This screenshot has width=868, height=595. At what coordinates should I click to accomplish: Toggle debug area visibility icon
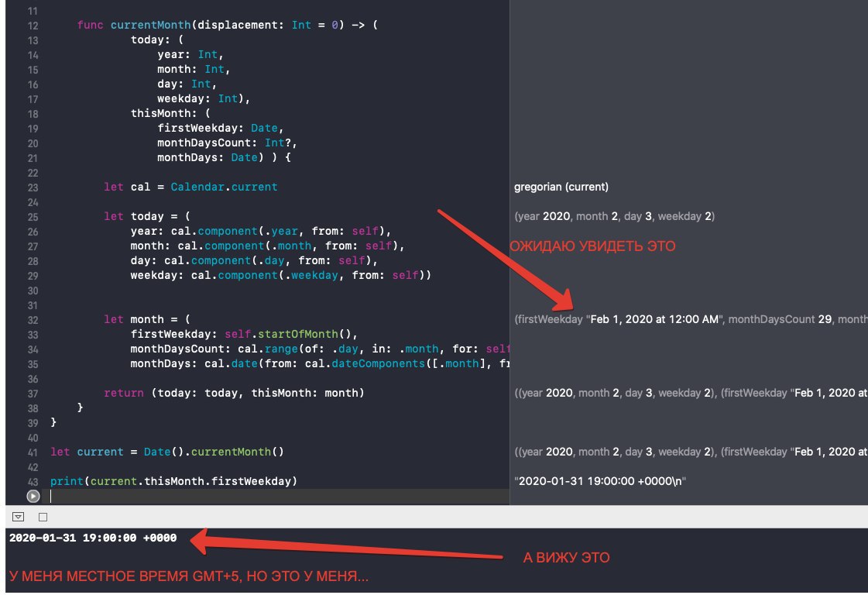[19, 517]
